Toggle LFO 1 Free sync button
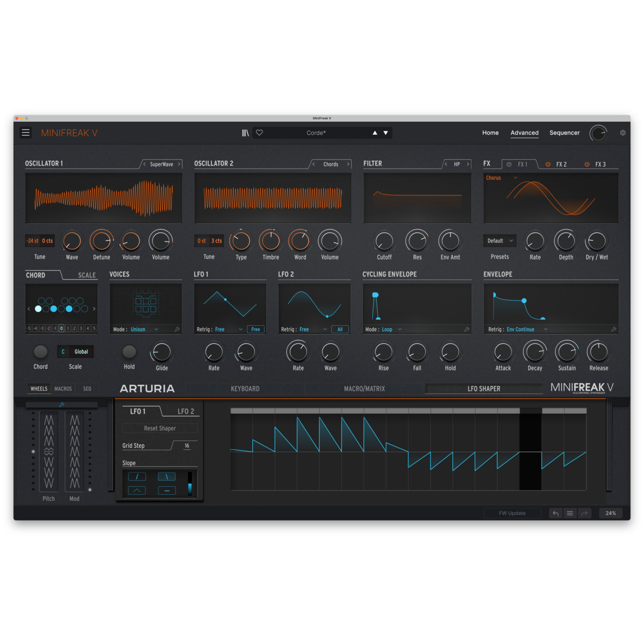The image size is (644, 644). 255,330
